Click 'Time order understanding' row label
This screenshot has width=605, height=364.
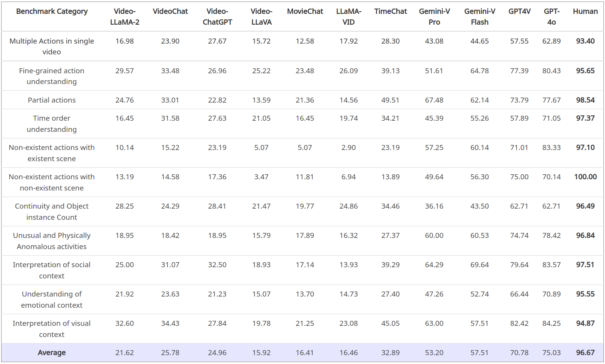click(x=52, y=124)
